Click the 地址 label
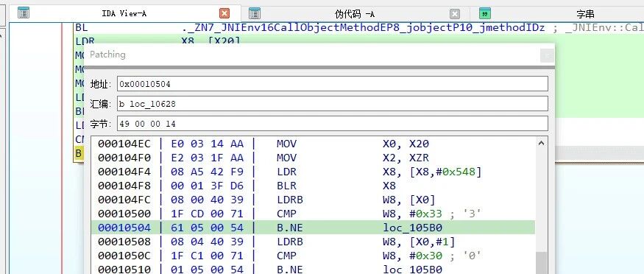 click(x=101, y=84)
